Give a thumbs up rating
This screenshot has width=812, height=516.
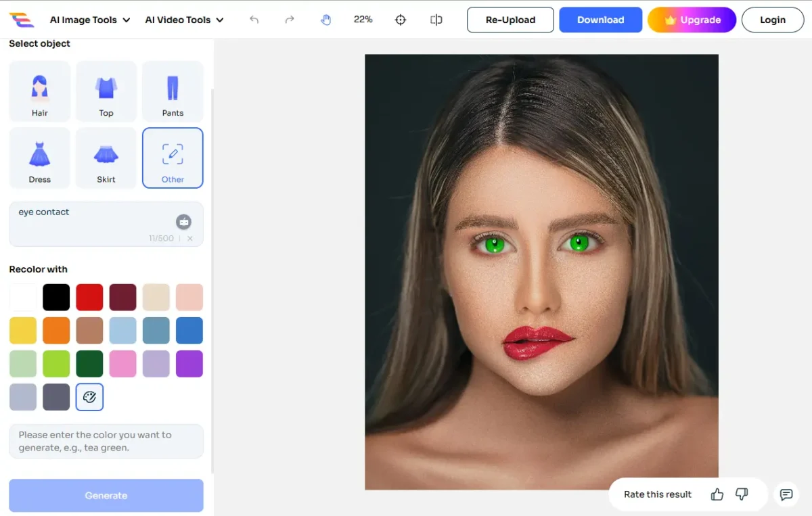click(x=717, y=494)
